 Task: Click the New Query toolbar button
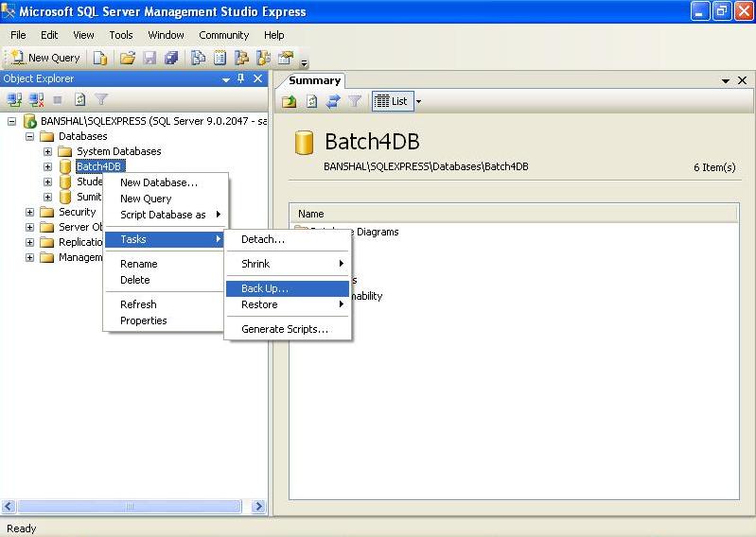click(x=44, y=58)
